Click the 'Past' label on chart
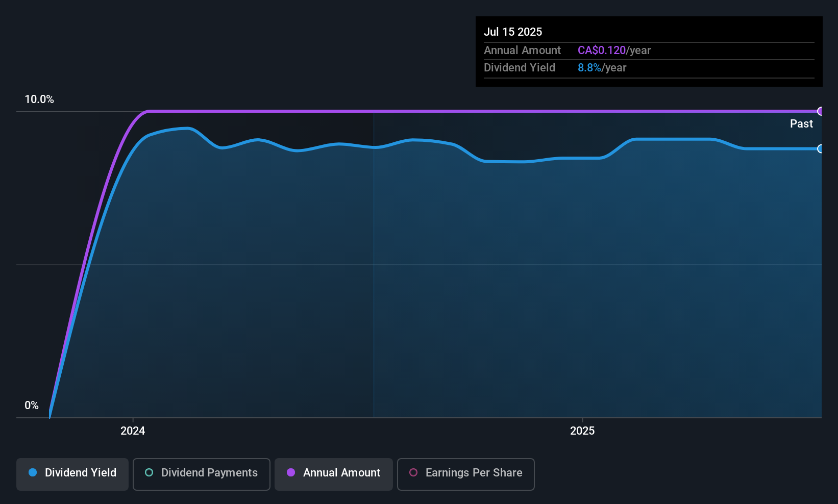 (801, 124)
